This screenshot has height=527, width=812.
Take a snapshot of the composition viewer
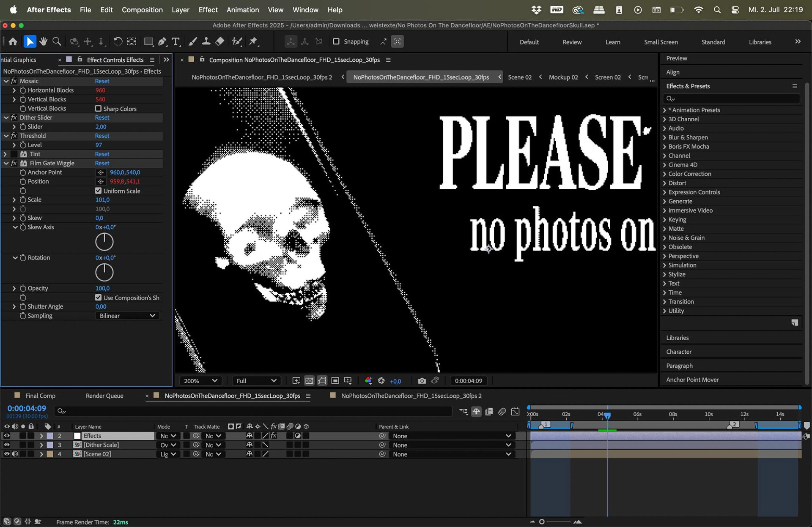(x=422, y=381)
